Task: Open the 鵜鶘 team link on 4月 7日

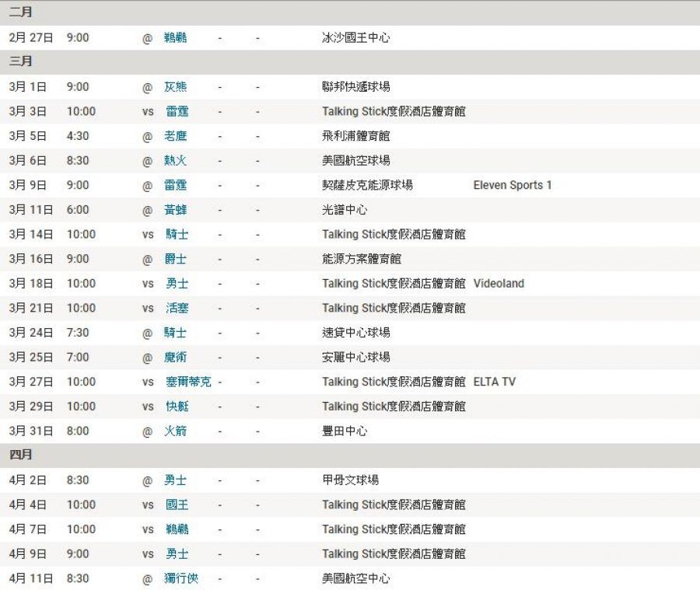Action: tap(177, 529)
